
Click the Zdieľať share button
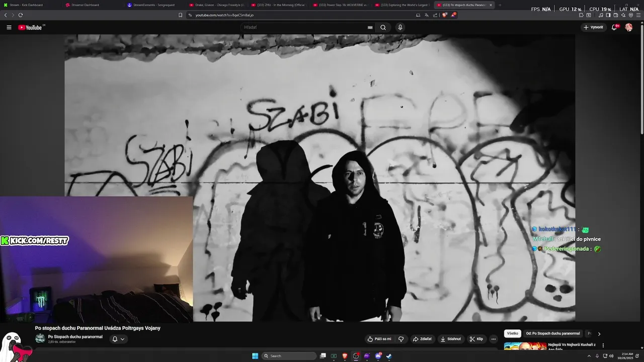[x=422, y=339]
